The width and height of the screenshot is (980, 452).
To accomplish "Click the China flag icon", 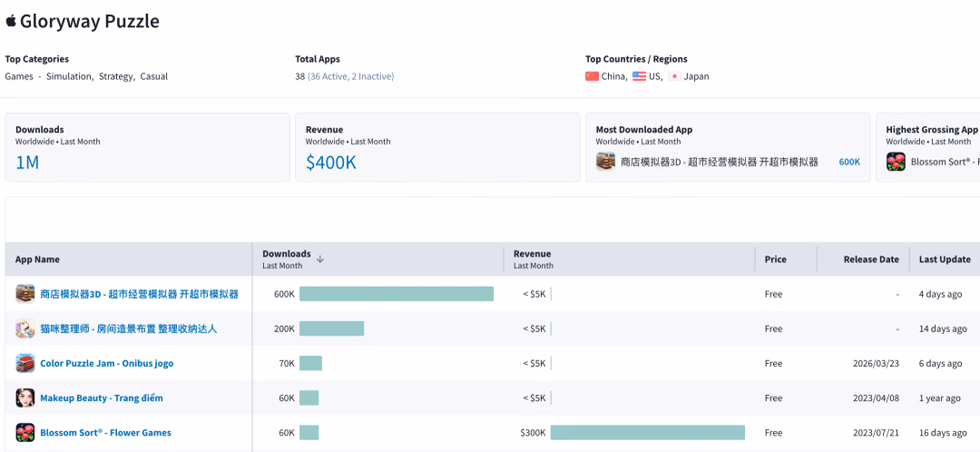I will [592, 76].
